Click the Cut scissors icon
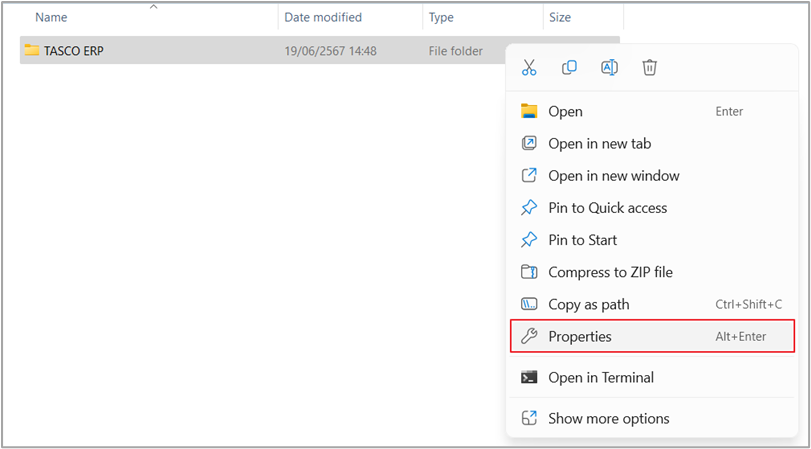 529,68
